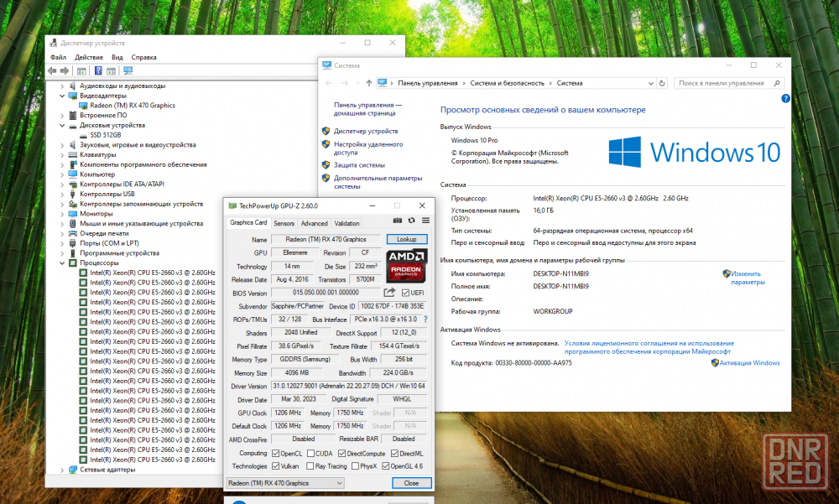Viewport: 839px width, 504px height.
Task: Click the Bus Interface question mark icon
Action: (425, 320)
